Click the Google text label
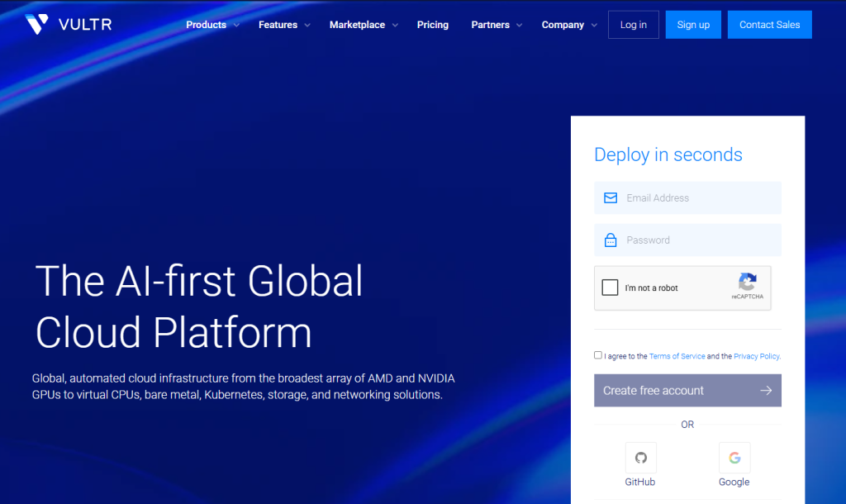The width and height of the screenshot is (846, 504). (734, 482)
